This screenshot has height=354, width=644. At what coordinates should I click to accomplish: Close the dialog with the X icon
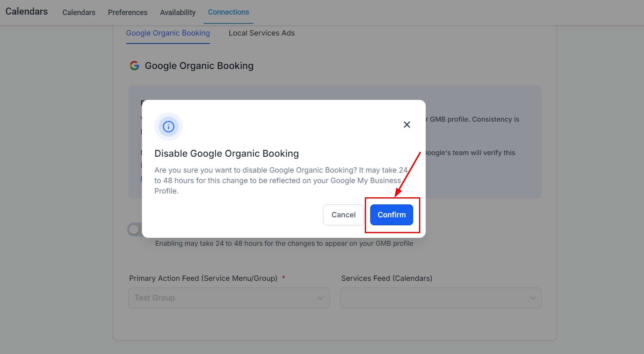tap(407, 125)
